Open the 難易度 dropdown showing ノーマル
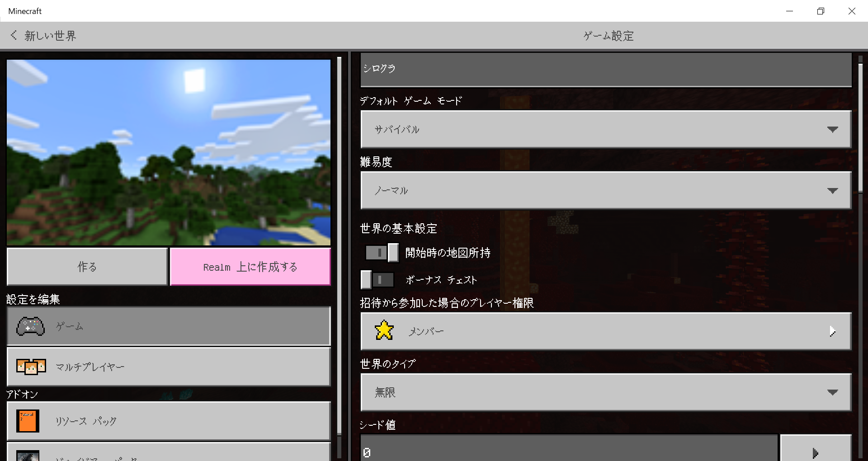The height and width of the screenshot is (461, 868). [606, 190]
